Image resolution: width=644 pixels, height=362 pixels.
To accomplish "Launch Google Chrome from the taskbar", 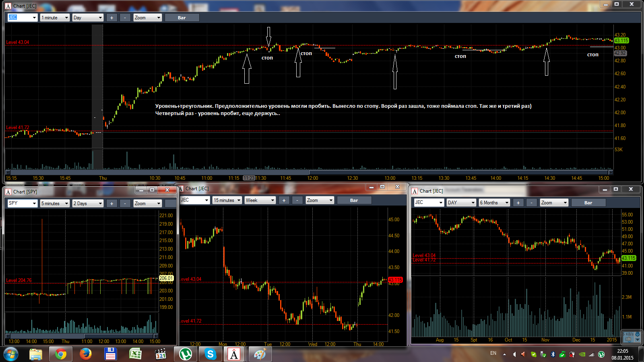I will (61, 354).
